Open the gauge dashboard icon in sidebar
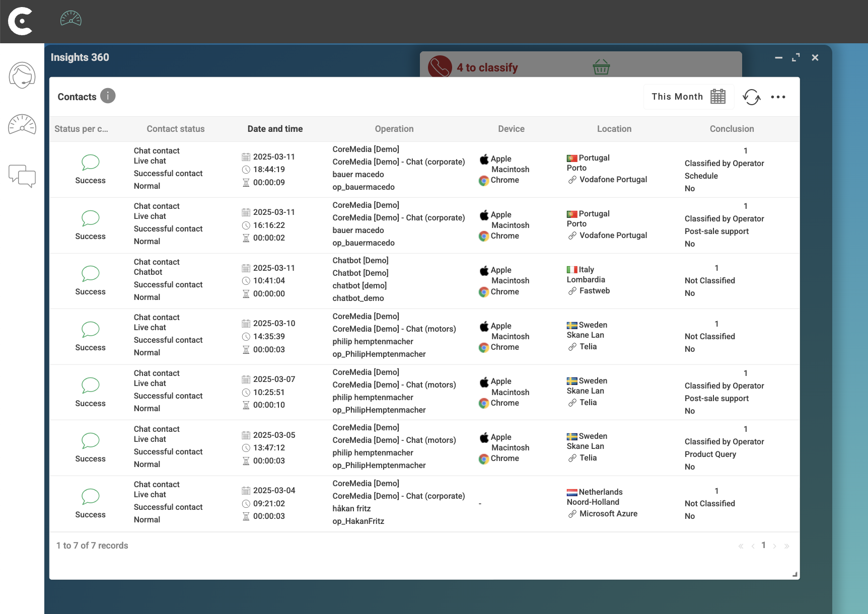 tap(22, 124)
